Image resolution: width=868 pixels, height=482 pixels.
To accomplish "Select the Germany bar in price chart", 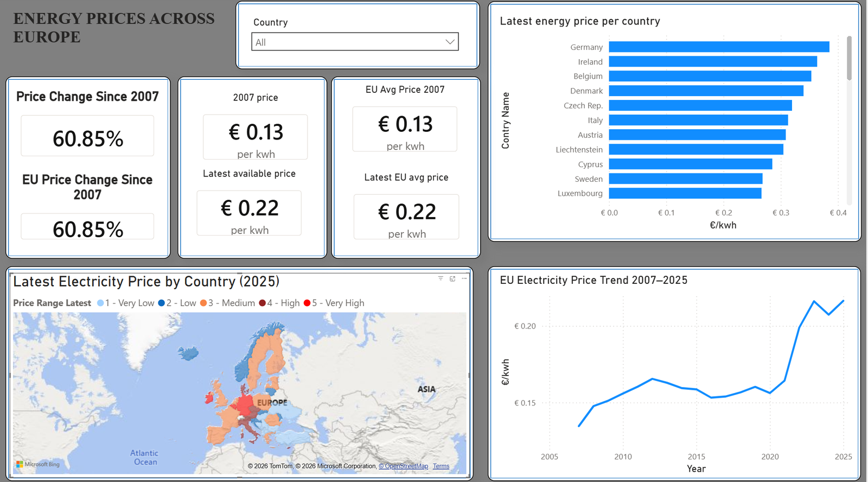I will (719, 47).
